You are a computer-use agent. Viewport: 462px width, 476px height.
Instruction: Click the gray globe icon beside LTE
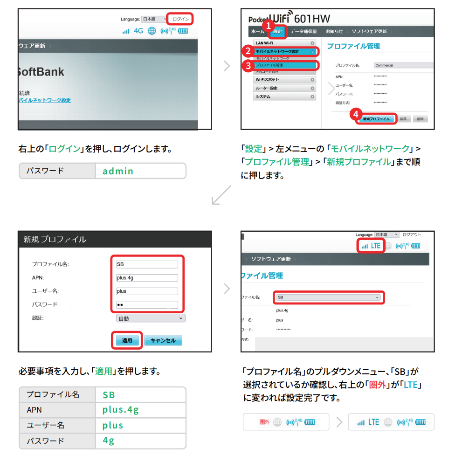[x=388, y=246]
